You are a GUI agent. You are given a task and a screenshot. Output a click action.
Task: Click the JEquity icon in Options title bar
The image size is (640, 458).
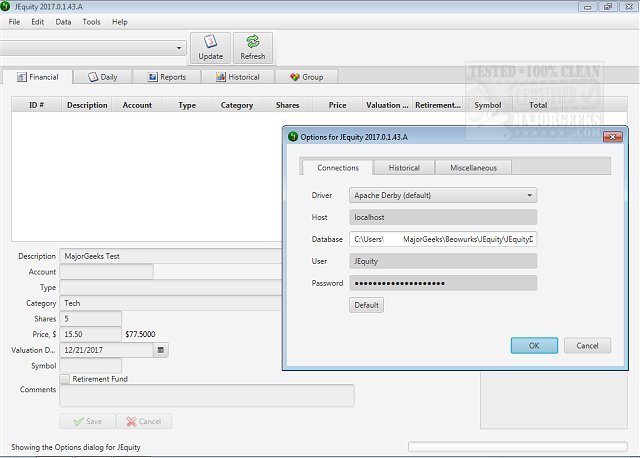click(x=292, y=136)
